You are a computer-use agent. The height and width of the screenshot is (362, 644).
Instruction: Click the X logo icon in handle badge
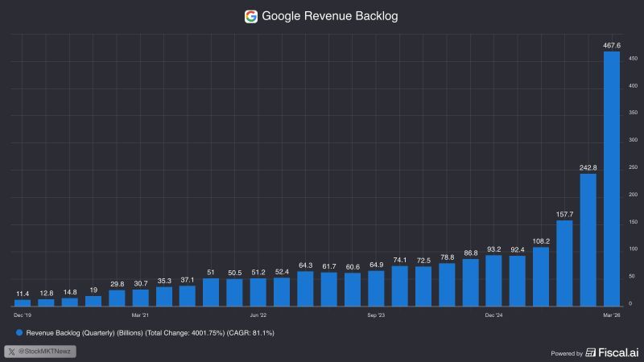click(x=11, y=352)
